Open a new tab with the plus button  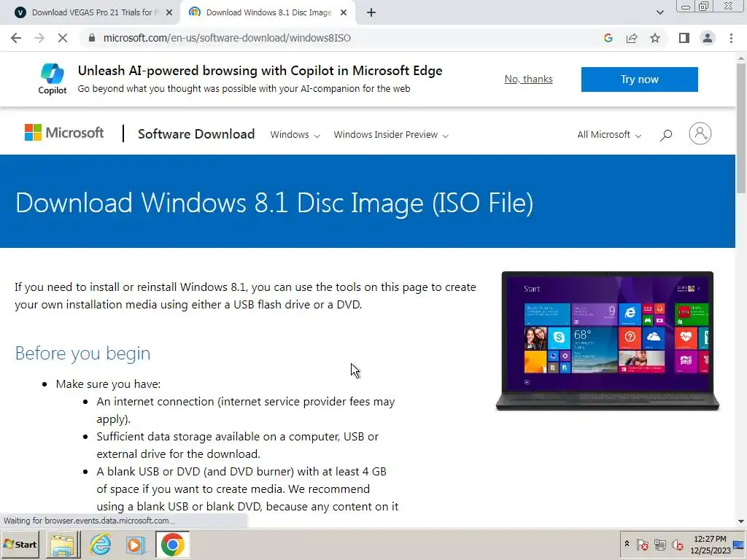(x=371, y=12)
